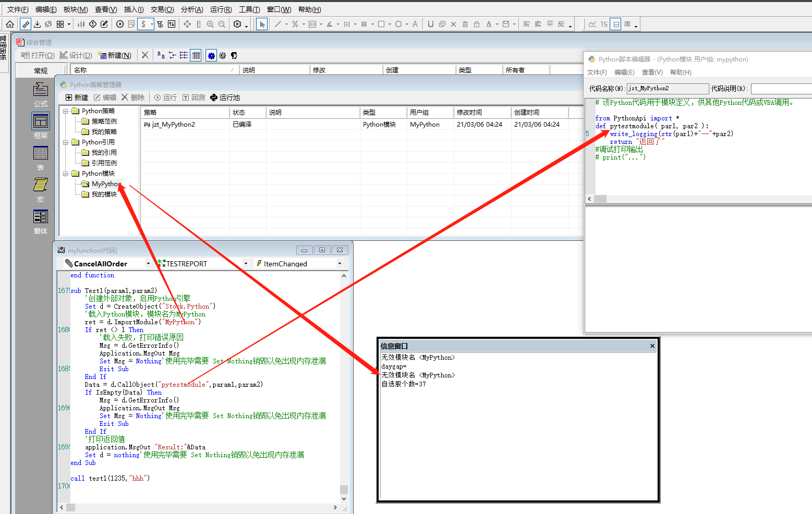Click the 代码名称 input field
Image resolution: width=812 pixels, height=514 pixels.
[668, 89]
